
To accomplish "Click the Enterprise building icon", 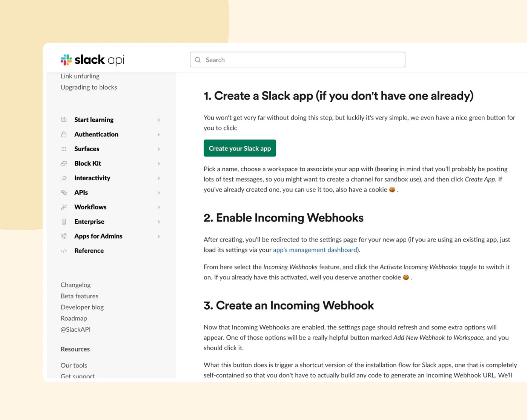I will pos(64,221).
